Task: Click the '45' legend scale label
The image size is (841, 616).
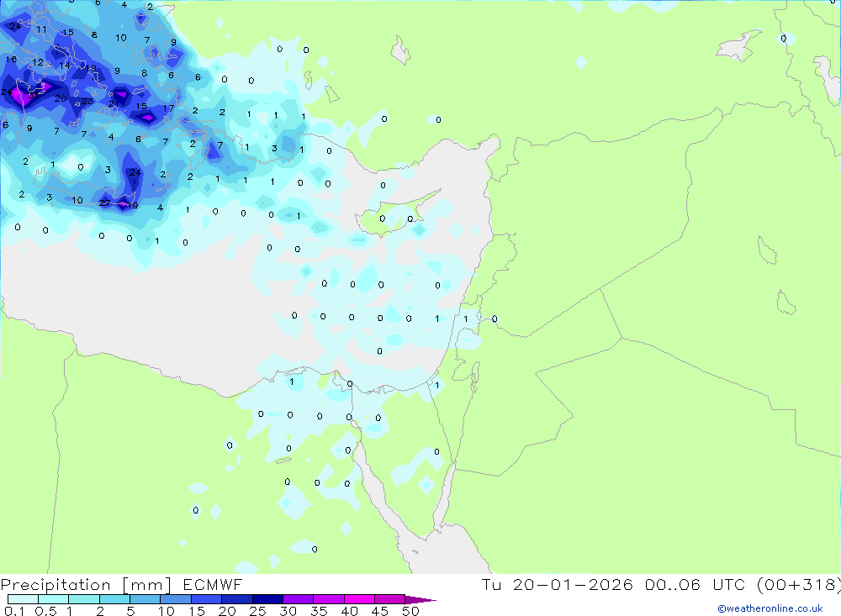Action: 380,611
